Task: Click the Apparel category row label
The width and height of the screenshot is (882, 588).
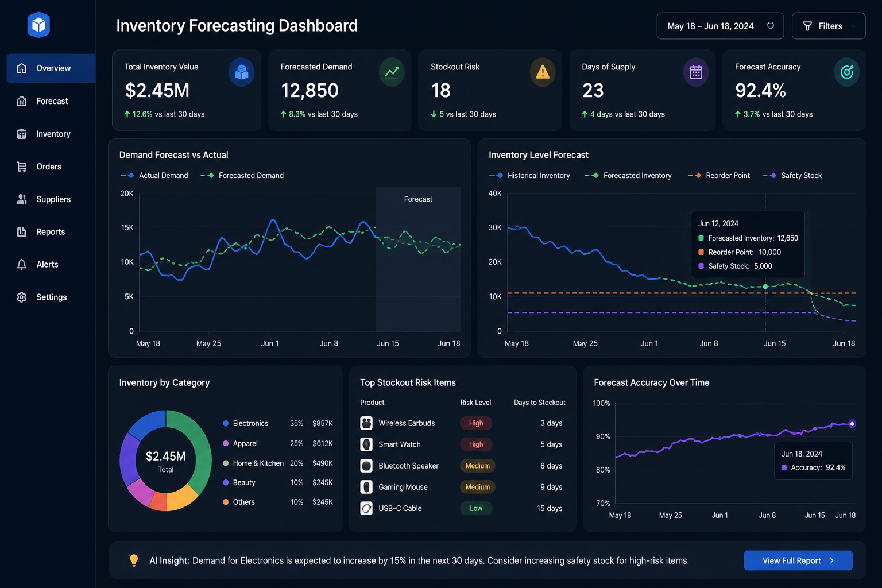Action: [x=245, y=444]
